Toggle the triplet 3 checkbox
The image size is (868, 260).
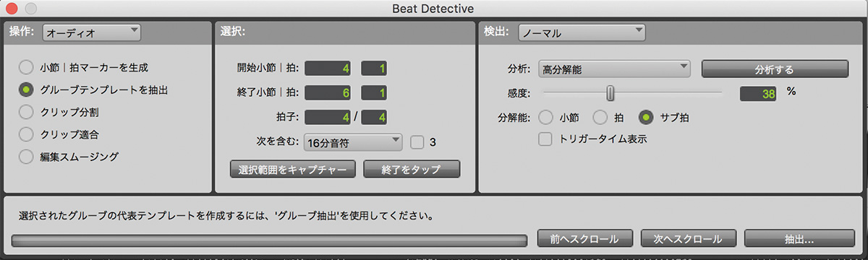click(417, 142)
